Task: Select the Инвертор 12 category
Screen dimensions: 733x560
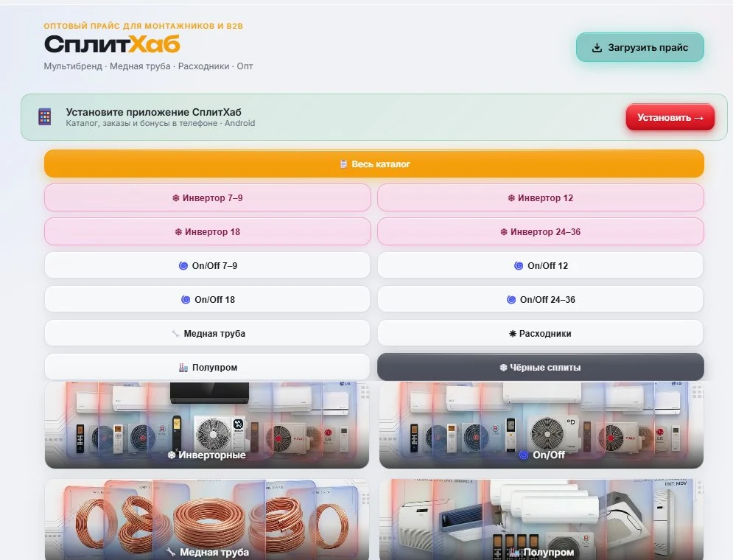Action: coord(541,197)
